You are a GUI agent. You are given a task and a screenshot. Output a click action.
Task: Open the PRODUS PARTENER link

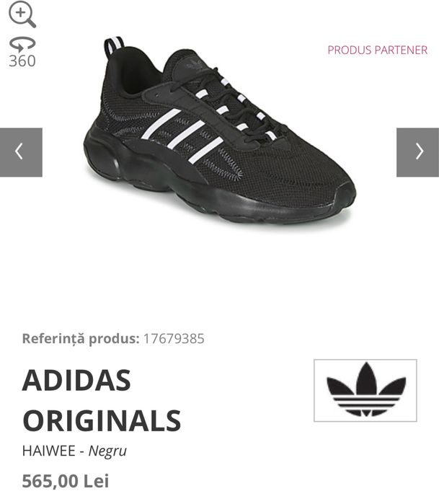pos(377,50)
